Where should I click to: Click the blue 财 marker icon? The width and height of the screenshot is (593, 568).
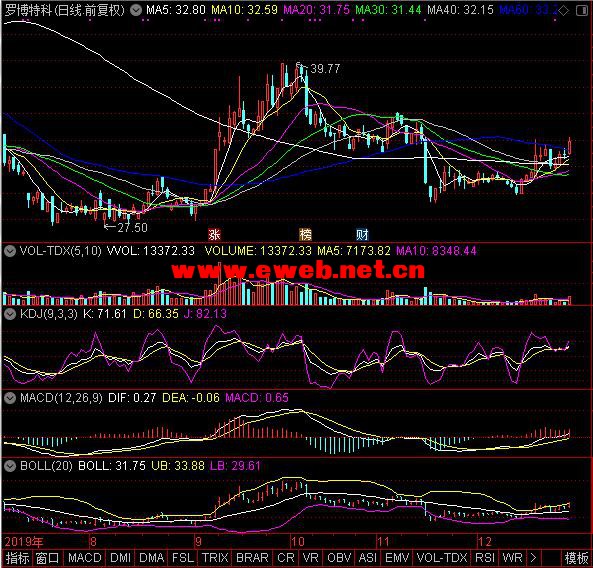362,234
